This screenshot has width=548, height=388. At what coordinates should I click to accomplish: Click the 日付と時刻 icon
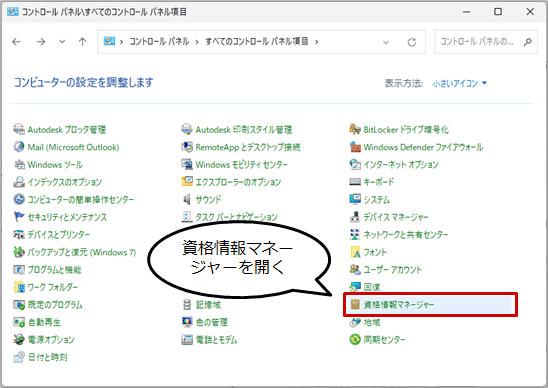click(19, 357)
